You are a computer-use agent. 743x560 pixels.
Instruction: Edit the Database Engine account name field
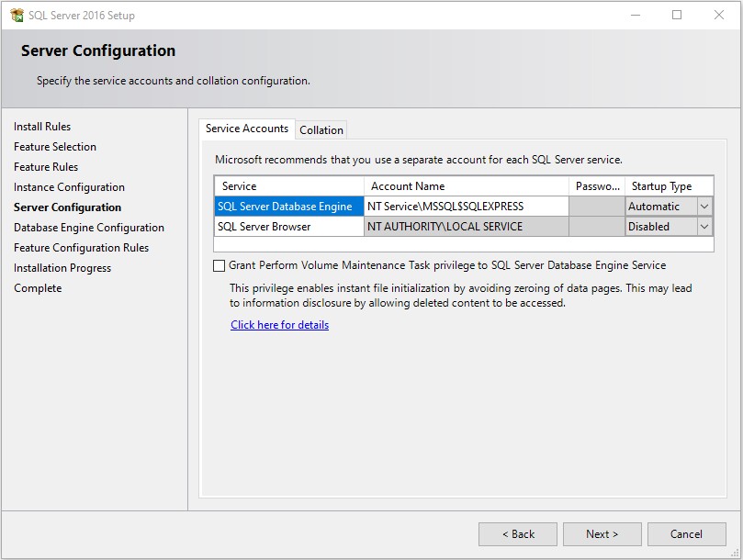click(466, 207)
